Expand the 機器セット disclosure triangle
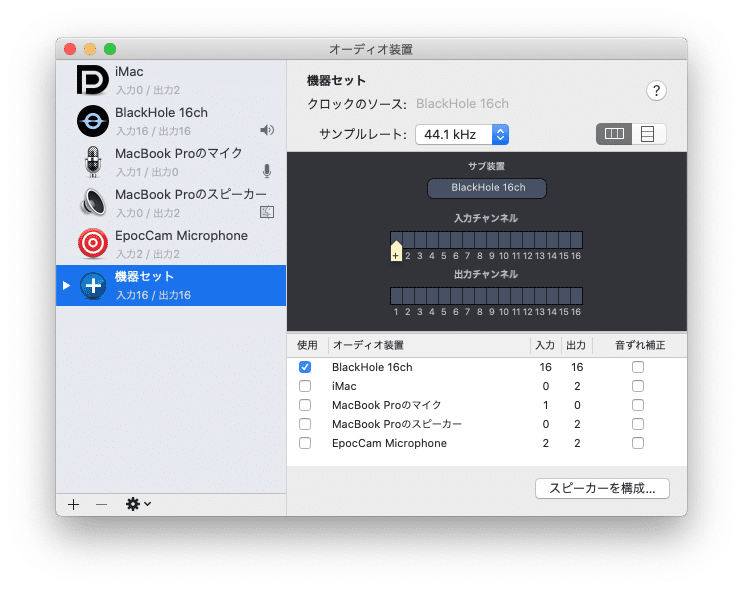Viewport: 743px width, 590px height. click(x=66, y=285)
